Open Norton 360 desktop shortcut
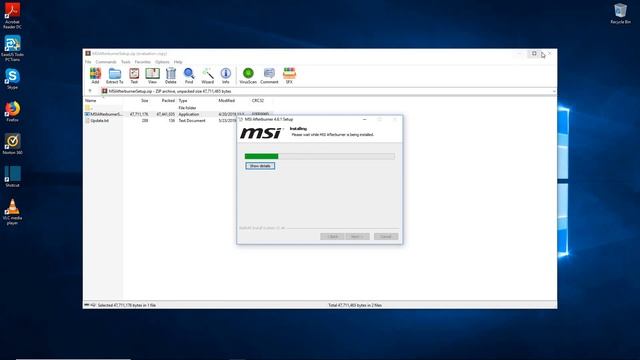 (x=12, y=144)
